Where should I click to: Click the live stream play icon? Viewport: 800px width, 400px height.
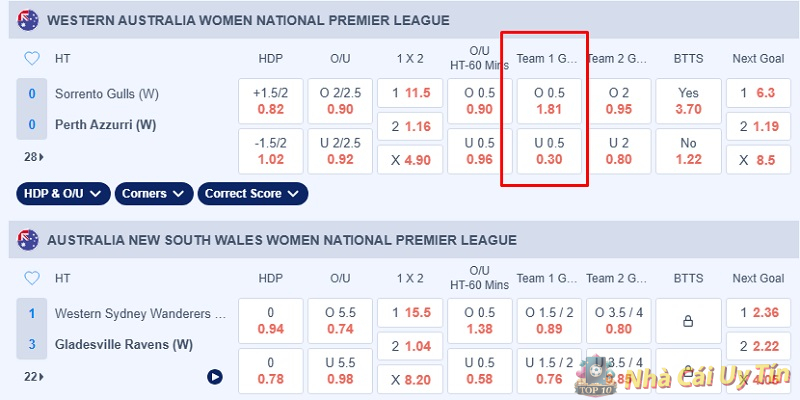click(x=215, y=377)
